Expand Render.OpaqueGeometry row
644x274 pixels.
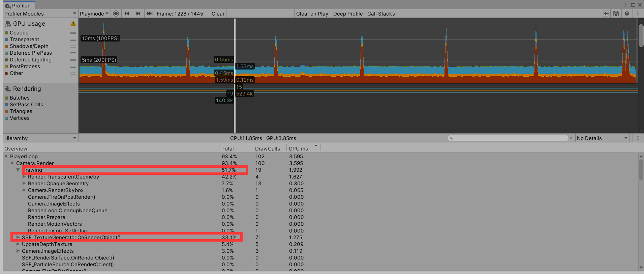tap(24, 184)
